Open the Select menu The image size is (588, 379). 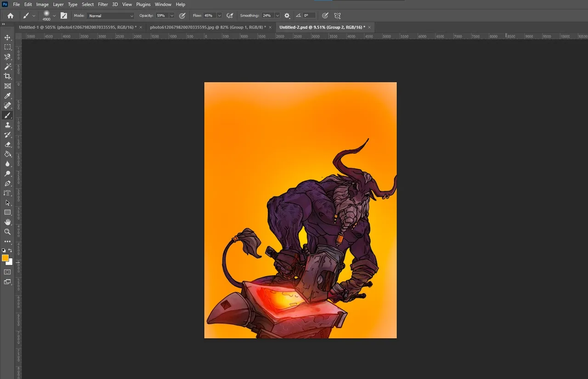[x=88, y=4]
